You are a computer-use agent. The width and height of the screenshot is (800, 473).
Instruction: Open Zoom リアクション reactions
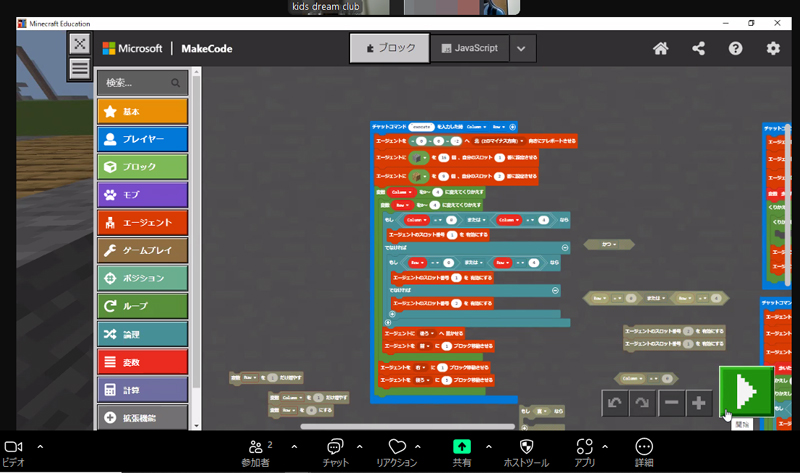[x=396, y=453]
